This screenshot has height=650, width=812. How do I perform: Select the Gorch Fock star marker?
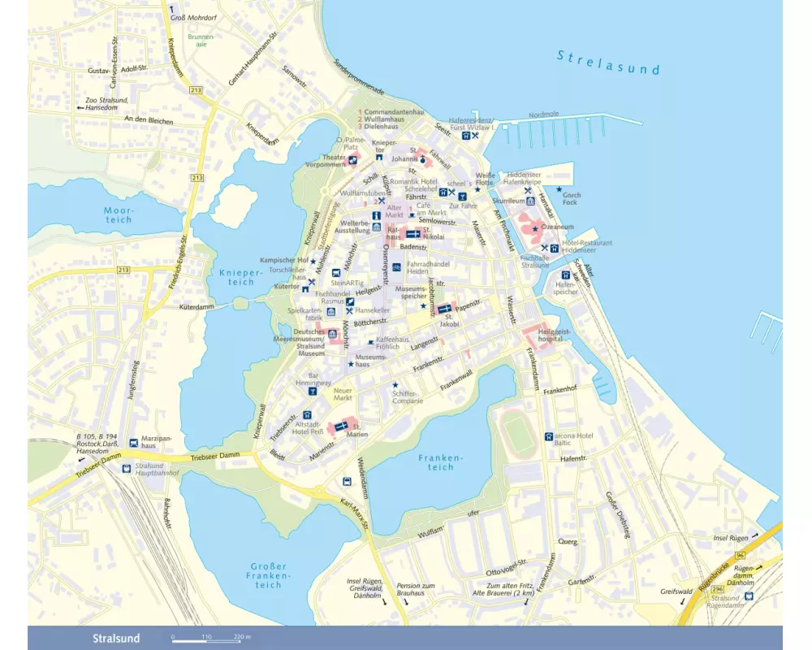click(x=559, y=188)
